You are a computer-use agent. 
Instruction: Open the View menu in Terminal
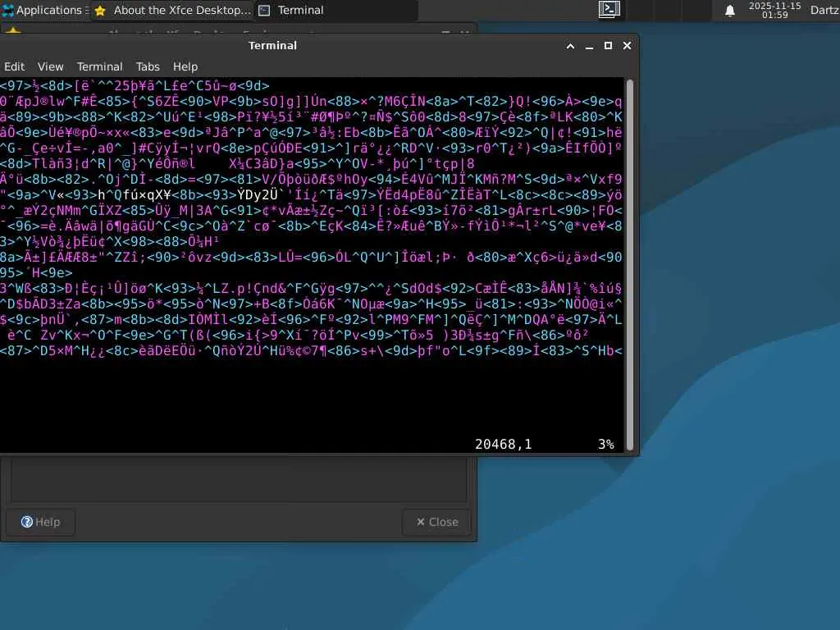(50, 66)
